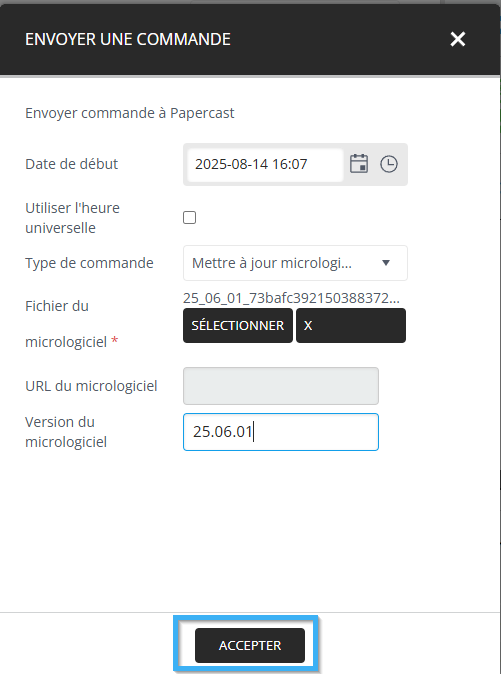Remove selected firmware file with X button
The width and height of the screenshot is (501, 674).
click(x=351, y=325)
